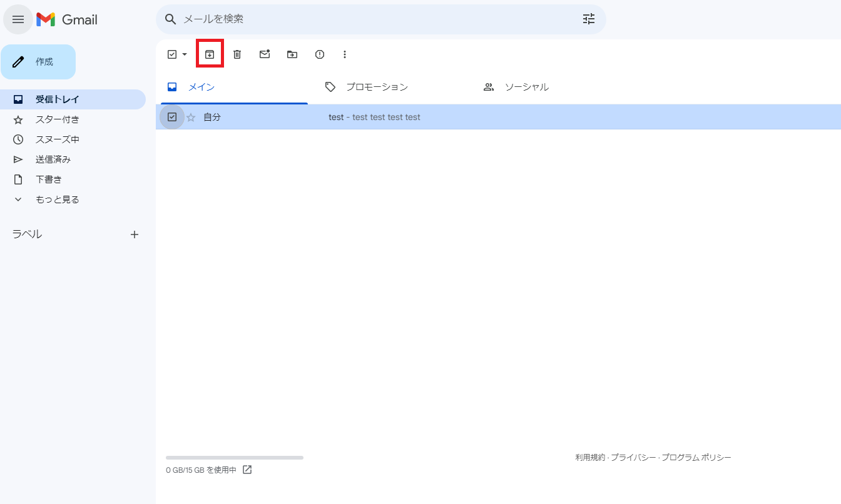The height and width of the screenshot is (504, 841).
Task: Toggle the main hamburger menu
Action: click(18, 19)
